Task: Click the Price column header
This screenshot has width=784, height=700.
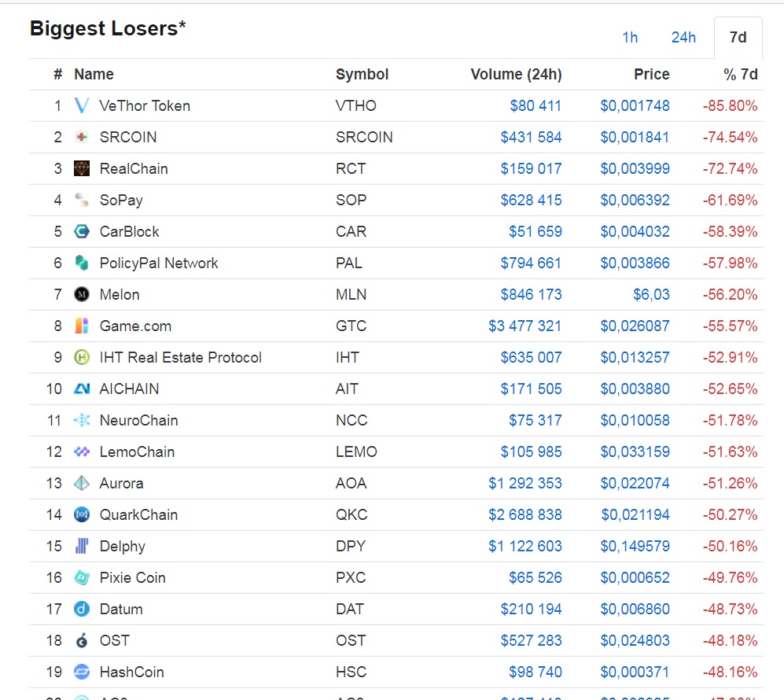Action: pos(652,74)
